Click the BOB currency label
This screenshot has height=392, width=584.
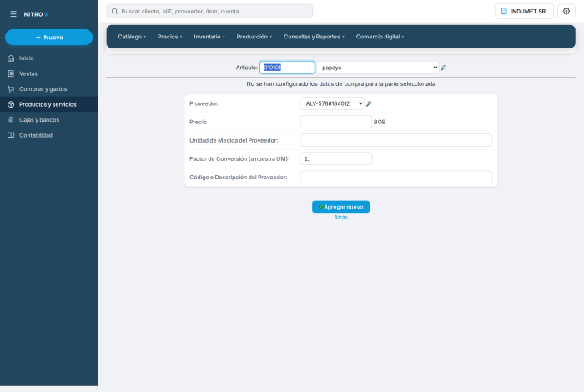(380, 122)
